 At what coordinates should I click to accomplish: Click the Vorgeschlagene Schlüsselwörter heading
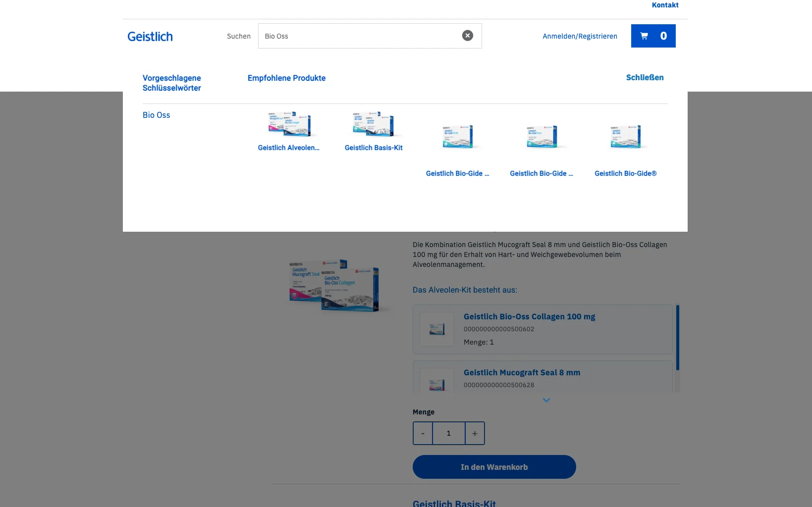172,83
